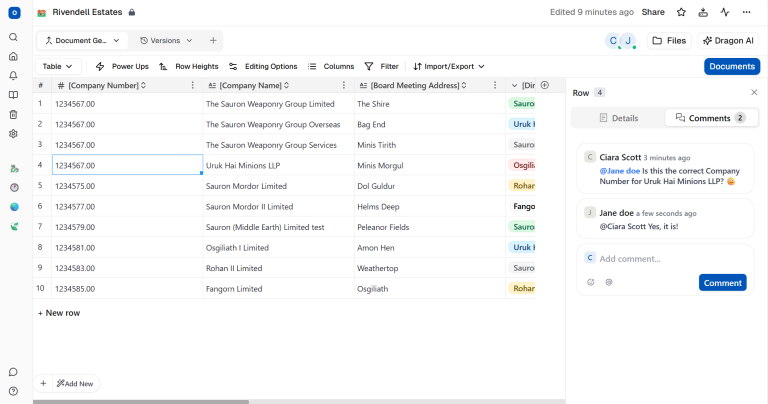Image resolution: width=768 pixels, height=404 pixels.
Task: Insert emoji in the comment box
Action: pos(590,282)
